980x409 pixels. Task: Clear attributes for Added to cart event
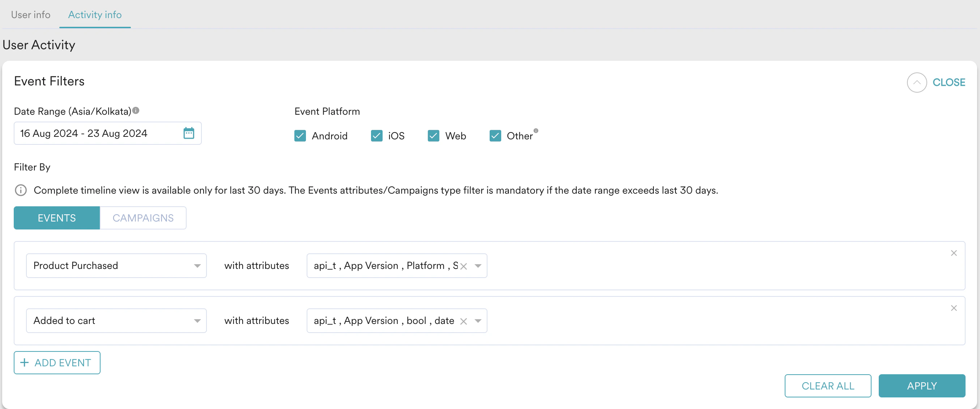[x=463, y=321]
